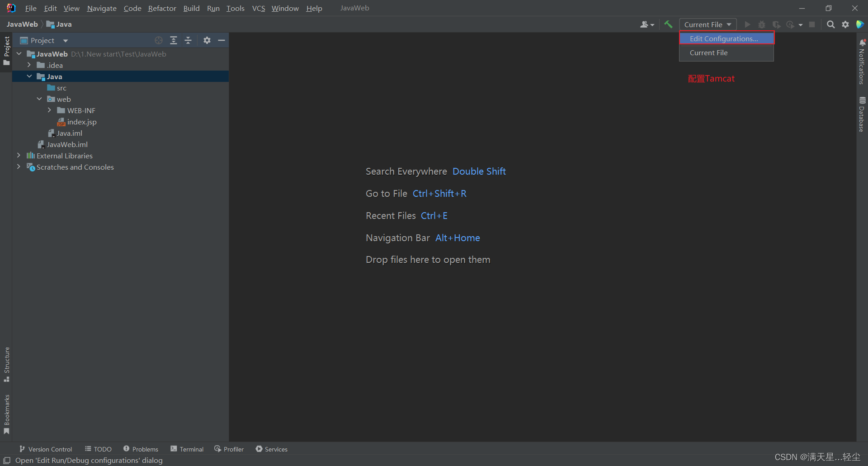Open the Services tool window

point(271,449)
